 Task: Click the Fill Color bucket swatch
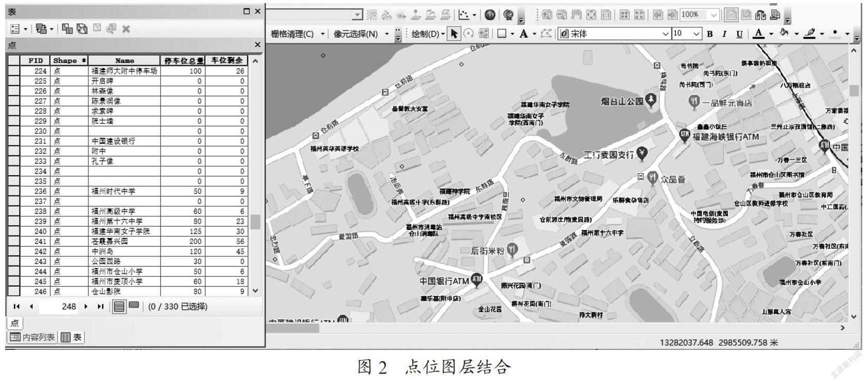coord(784,34)
